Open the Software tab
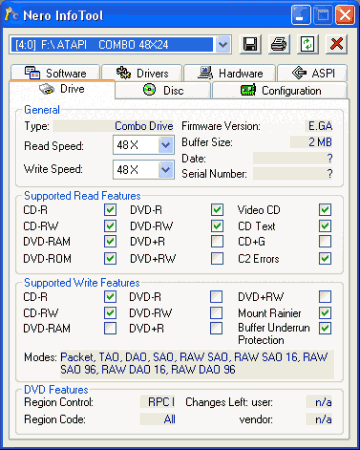Image resolution: width=360 pixels, height=450 pixels. click(x=55, y=73)
